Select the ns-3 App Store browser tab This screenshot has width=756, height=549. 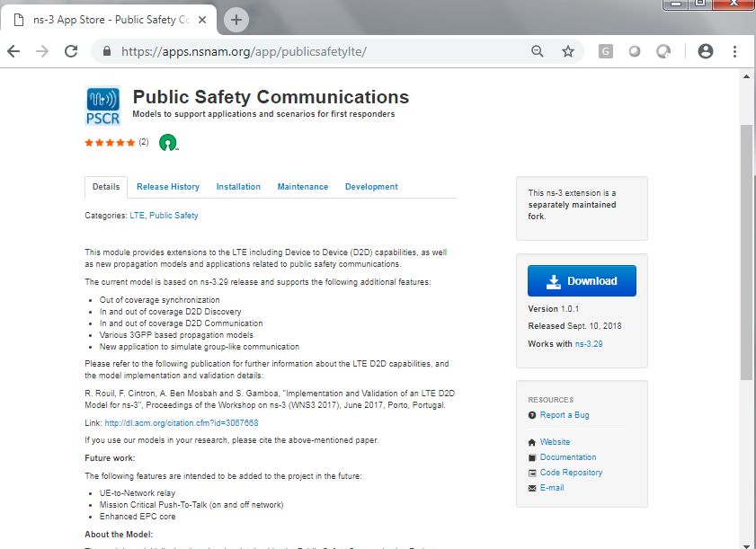[x=109, y=20]
